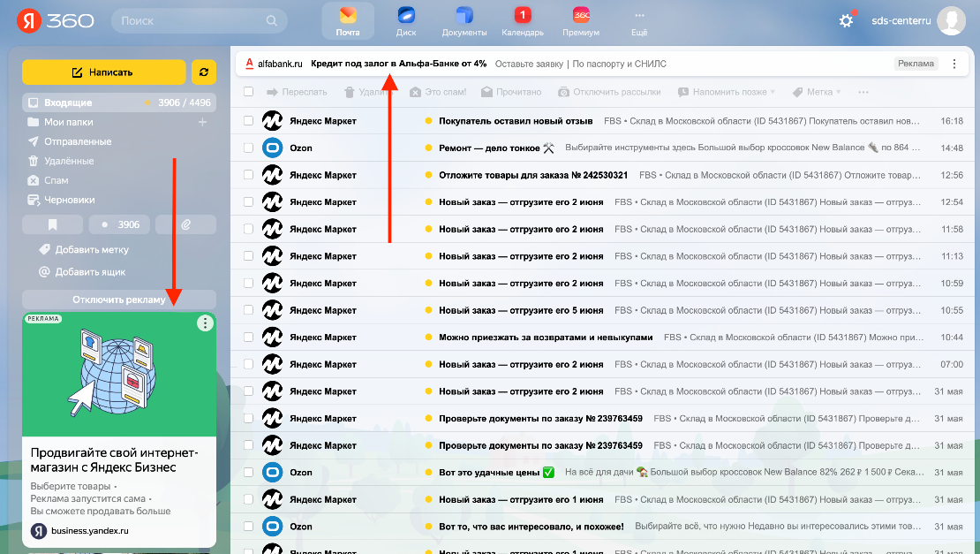Click the magnifier icon in search box
980x554 pixels.
[x=268, y=20]
